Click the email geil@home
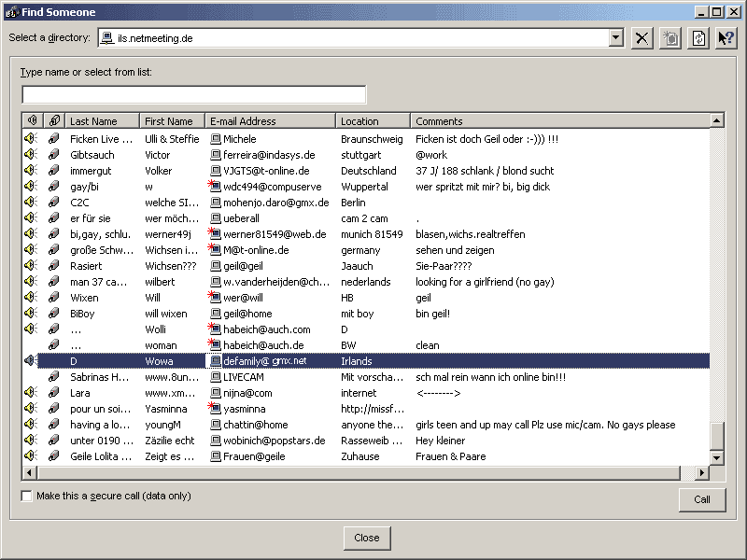The height and width of the screenshot is (560, 747). coord(247,314)
